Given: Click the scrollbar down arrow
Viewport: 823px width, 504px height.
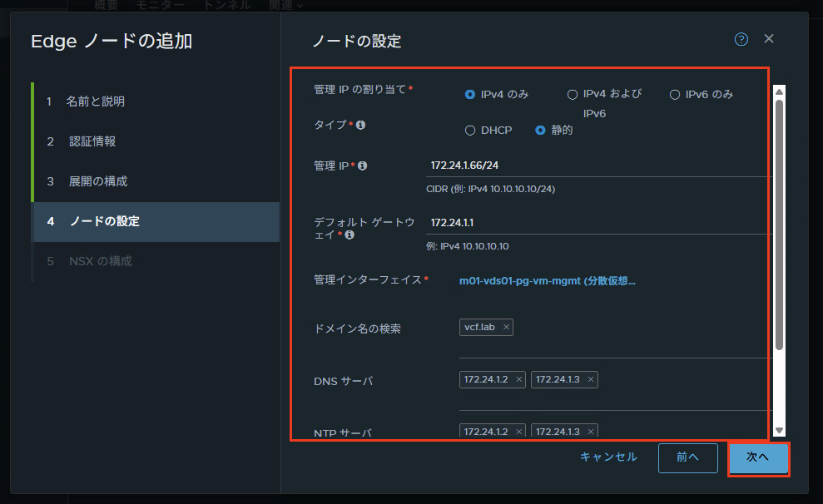Looking at the screenshot, I should [x=780, y=431].
